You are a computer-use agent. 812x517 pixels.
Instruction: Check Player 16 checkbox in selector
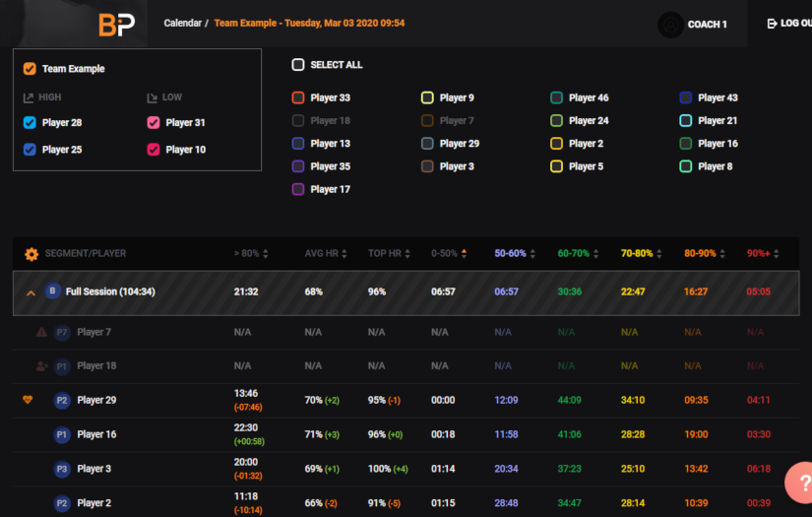click(x=686, y=144)
